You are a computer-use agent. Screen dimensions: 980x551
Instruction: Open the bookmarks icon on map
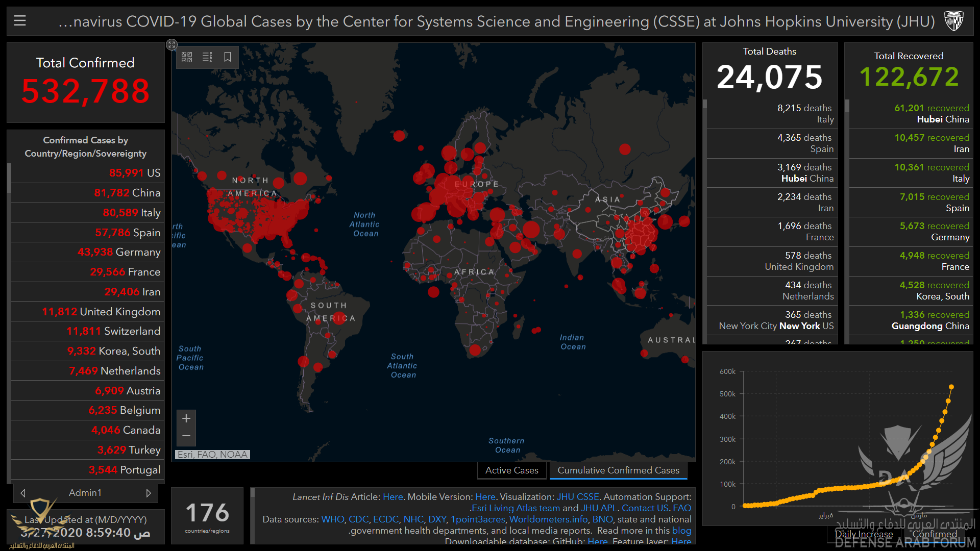[228, 57]
